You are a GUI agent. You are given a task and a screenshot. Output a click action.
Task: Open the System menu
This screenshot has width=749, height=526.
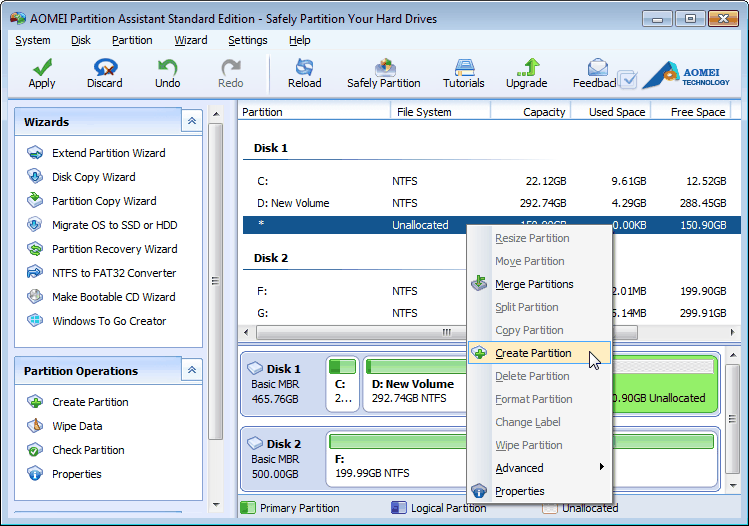pyautogui.click(x=33, y=40)
